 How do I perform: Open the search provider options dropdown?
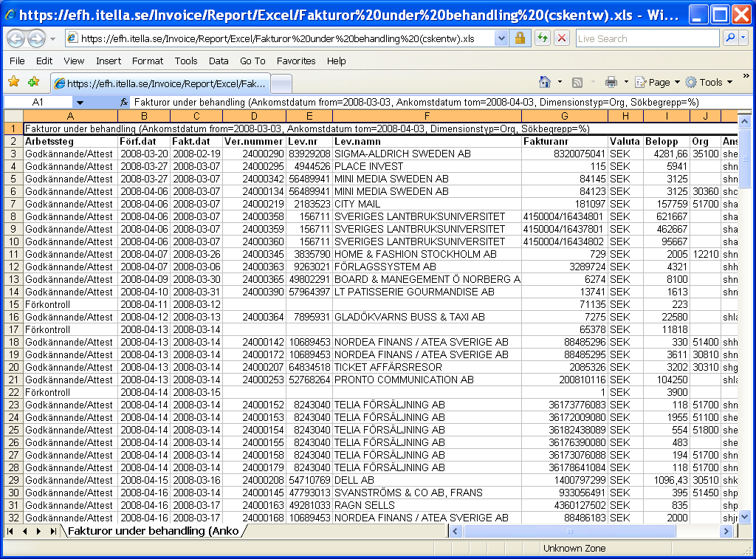point(743,38)
